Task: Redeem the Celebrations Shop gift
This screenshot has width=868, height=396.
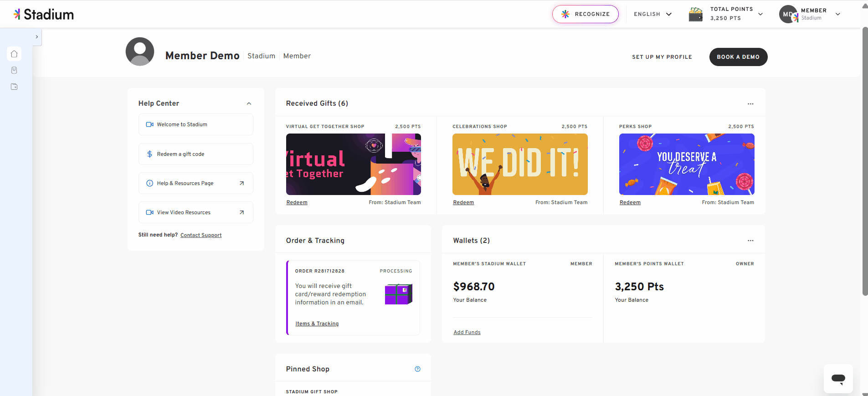Action: coord(463,202)
